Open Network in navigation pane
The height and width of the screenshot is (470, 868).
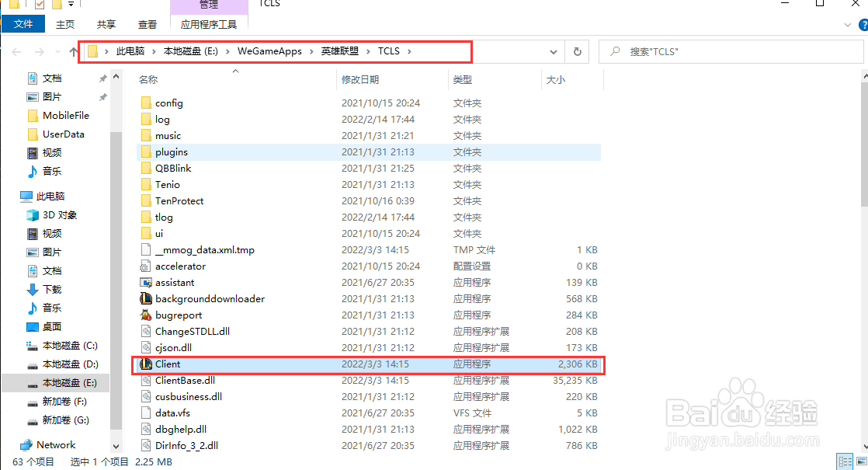pyautogui.click(x=47, y=444)
